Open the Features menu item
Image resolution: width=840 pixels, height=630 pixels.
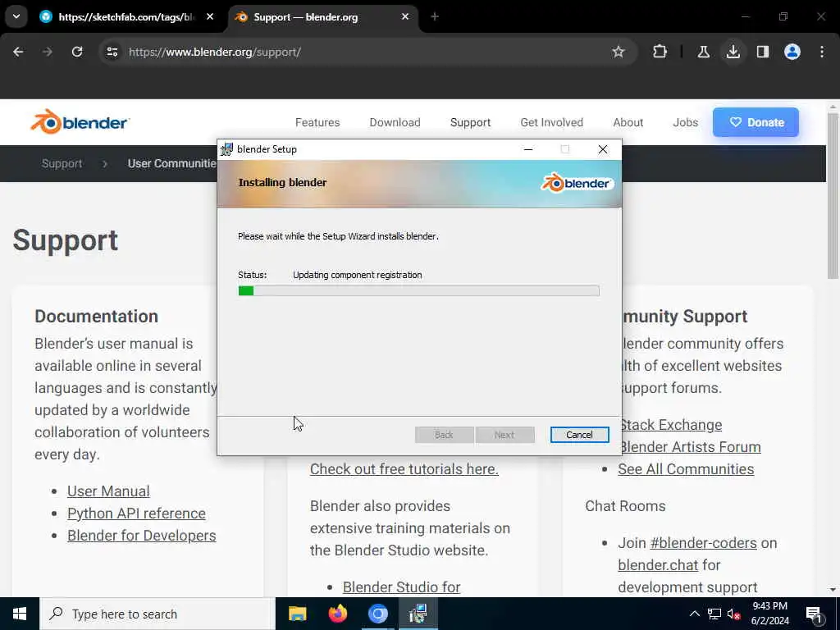pos(317,122)
